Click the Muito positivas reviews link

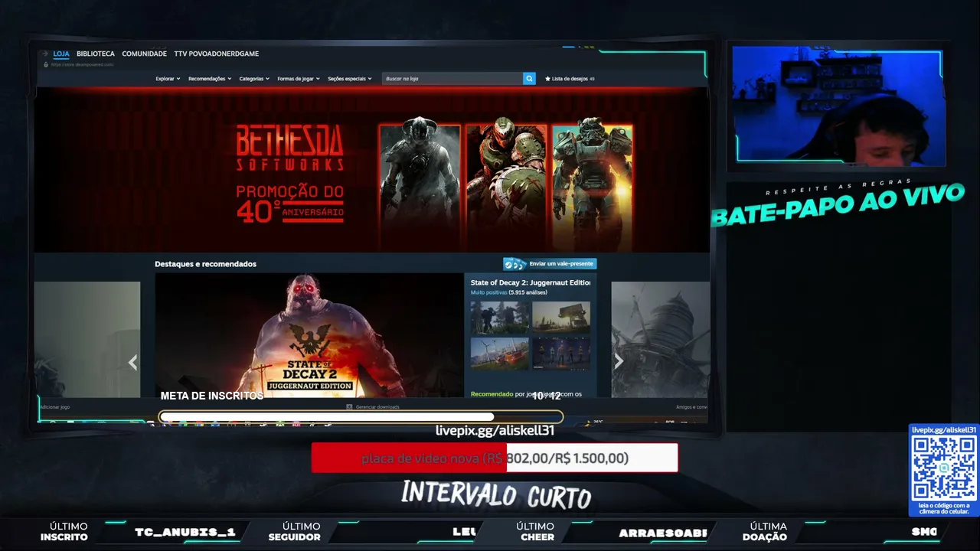[x=488, y=292]
